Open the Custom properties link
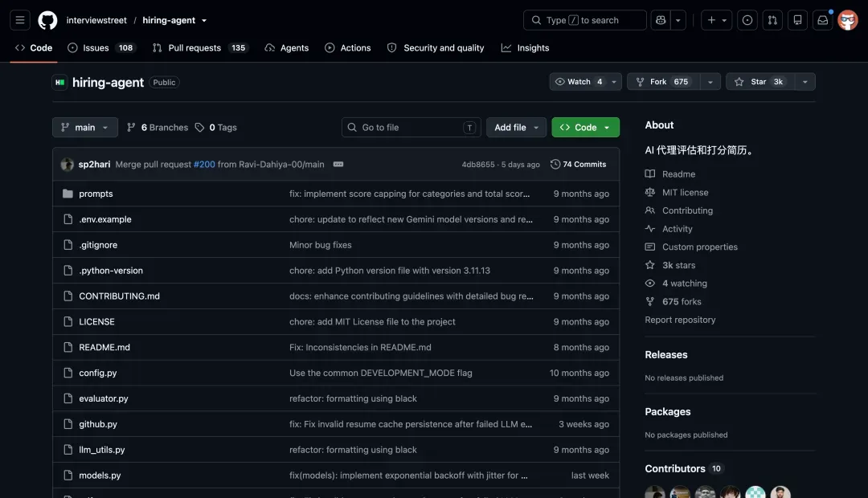Viewport: 868px width, 498px height. tap(691, 247)
